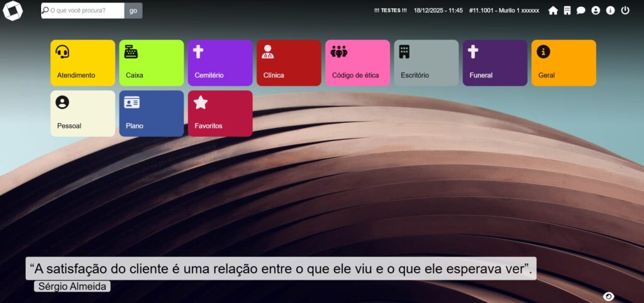644x303 pixels.
Task: Open the Código de ética tile
Action: pyautogui.click(x=357, y=63)
